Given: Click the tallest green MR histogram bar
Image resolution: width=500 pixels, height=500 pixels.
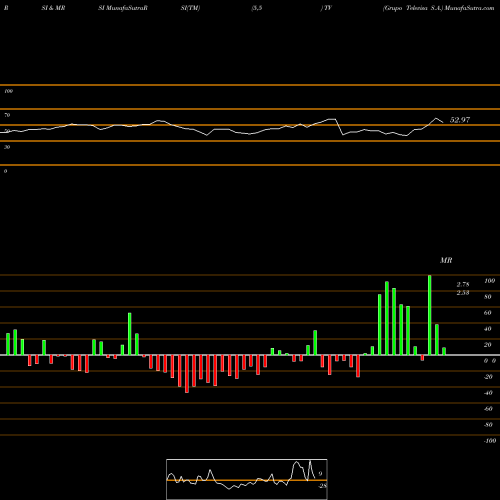Looking at the screenshot, I should 429,315.
